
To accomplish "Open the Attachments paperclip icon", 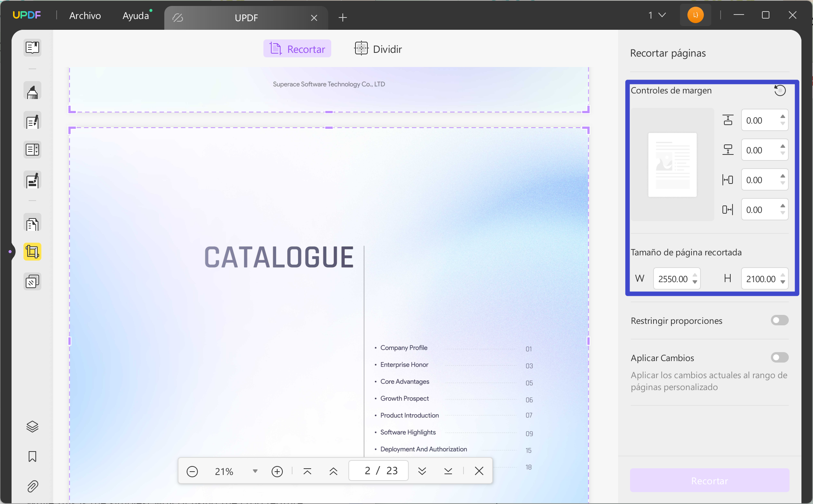I will [x=32, y=486].
